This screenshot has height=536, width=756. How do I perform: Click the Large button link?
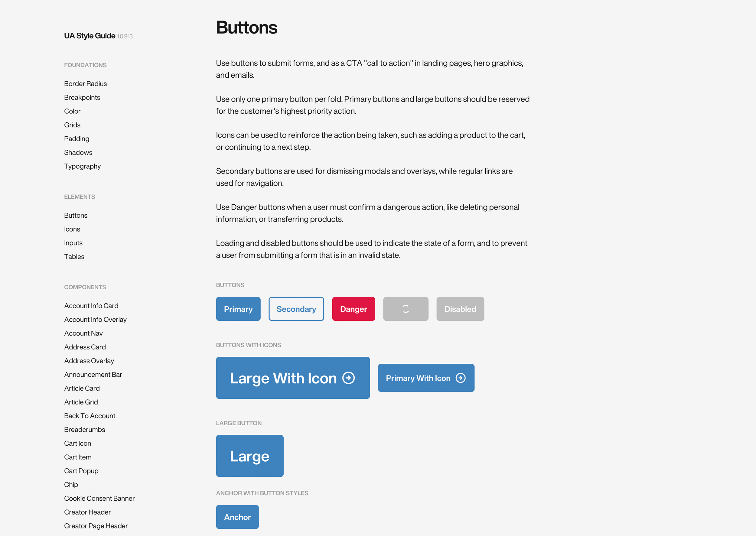tap(250, 455)
